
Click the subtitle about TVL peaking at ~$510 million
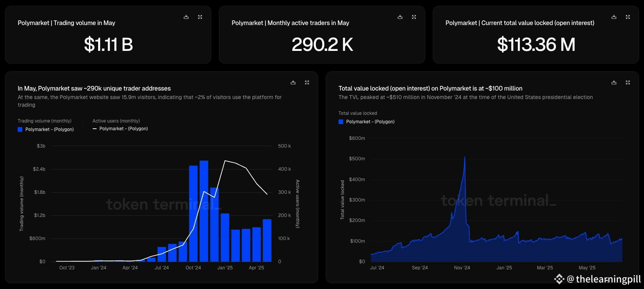tap(465, 97)
